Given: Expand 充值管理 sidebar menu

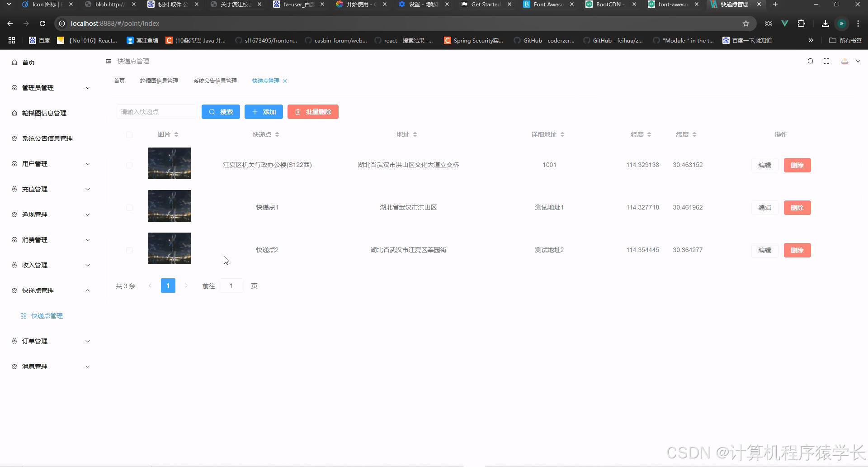Looking at the screenshot, I should pos(50,189).
